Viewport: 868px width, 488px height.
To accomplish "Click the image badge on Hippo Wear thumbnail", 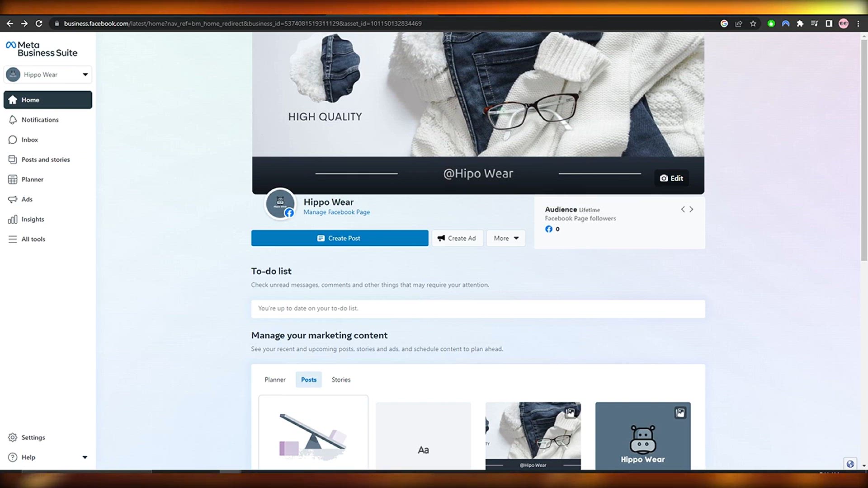I will pos(680,413).
